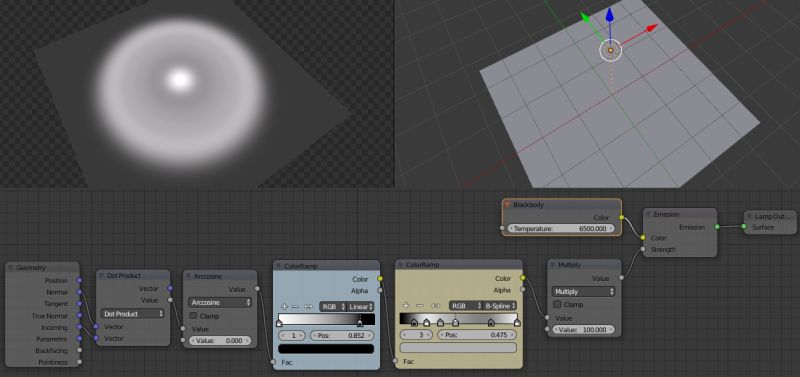Viewport: 800px width, 377px height.
Task: Enable the Clamp checkbox in Arccosine node
Action: click(x=193, y=316)
